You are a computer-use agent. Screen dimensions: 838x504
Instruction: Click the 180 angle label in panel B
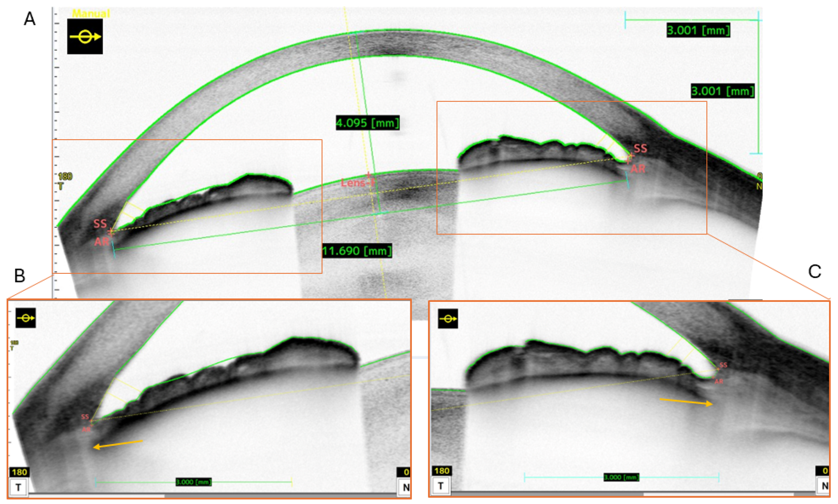(19, 472)
